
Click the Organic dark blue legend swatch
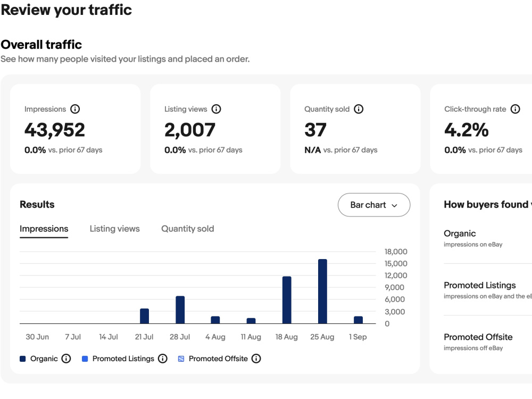click(23, 359)
